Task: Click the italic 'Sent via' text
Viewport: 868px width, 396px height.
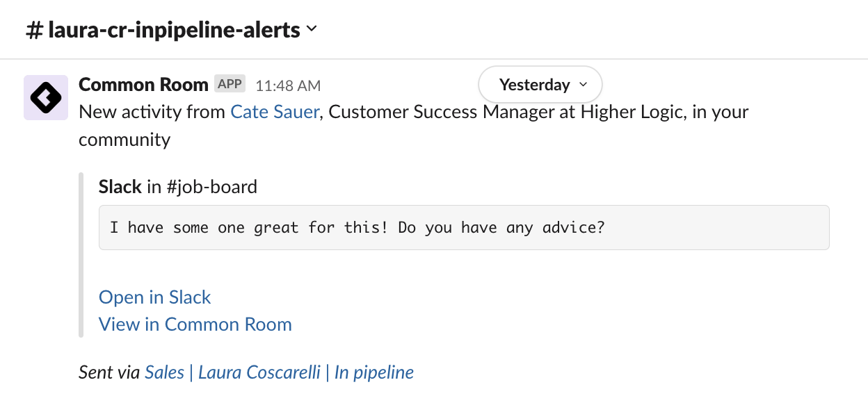Action: point(109,372)
